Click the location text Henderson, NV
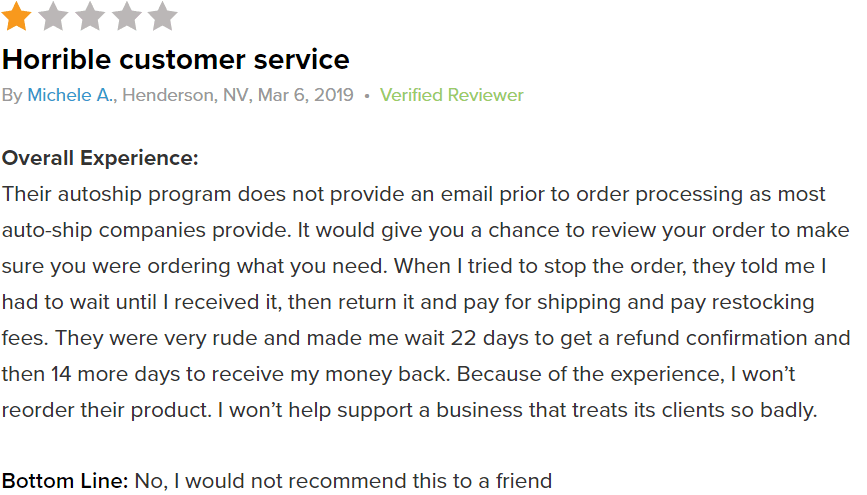867x495 pixels. coord(185,95)
